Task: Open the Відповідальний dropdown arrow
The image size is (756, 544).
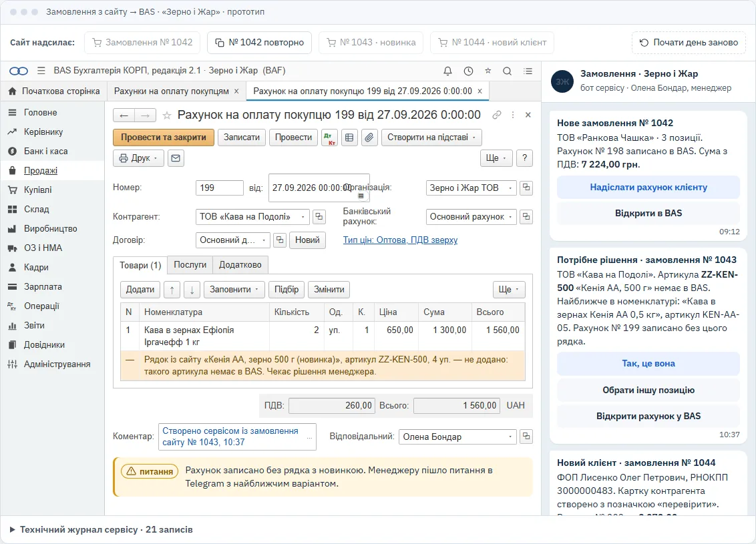Action: point(510,437)
